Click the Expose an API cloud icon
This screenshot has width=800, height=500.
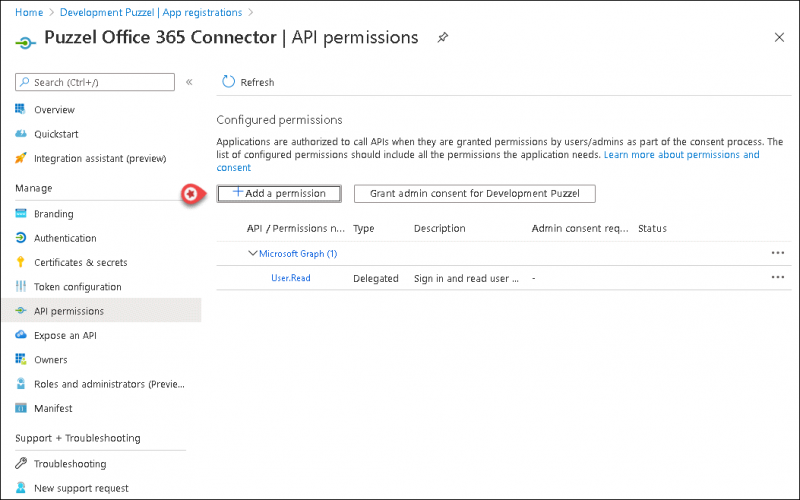click(22, 335)
